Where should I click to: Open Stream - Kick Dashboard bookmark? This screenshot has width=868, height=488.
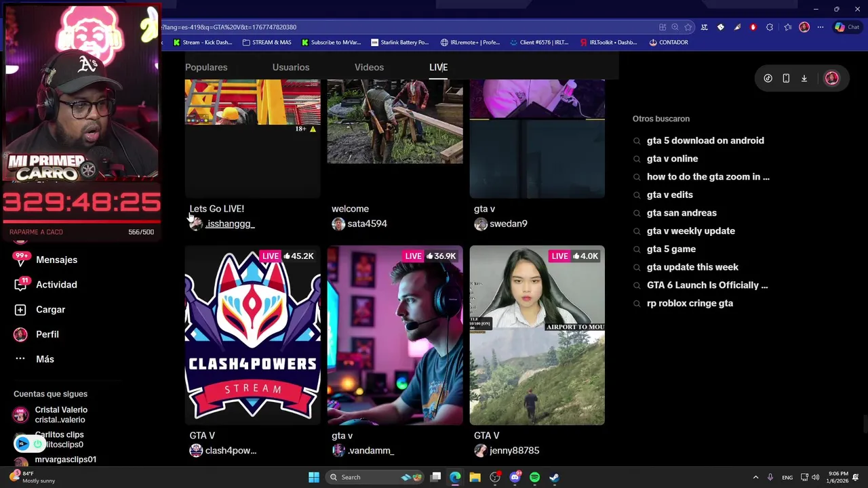202,42
